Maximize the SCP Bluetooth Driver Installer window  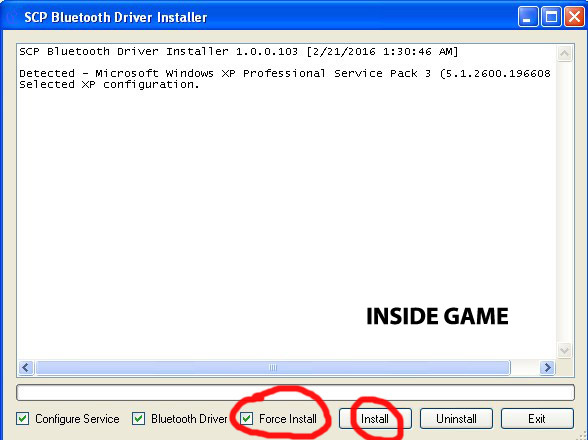click(x=551, y=17)
